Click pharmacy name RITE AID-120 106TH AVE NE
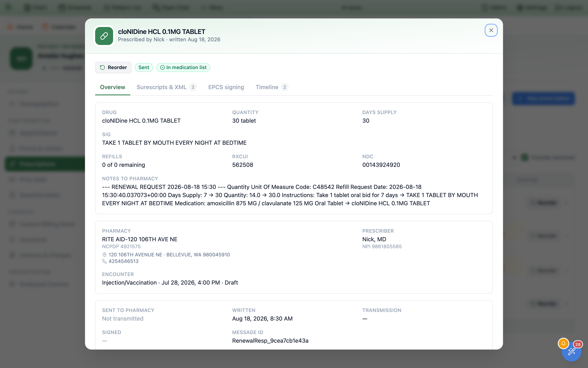588x368 pixels. coord(140,239)
